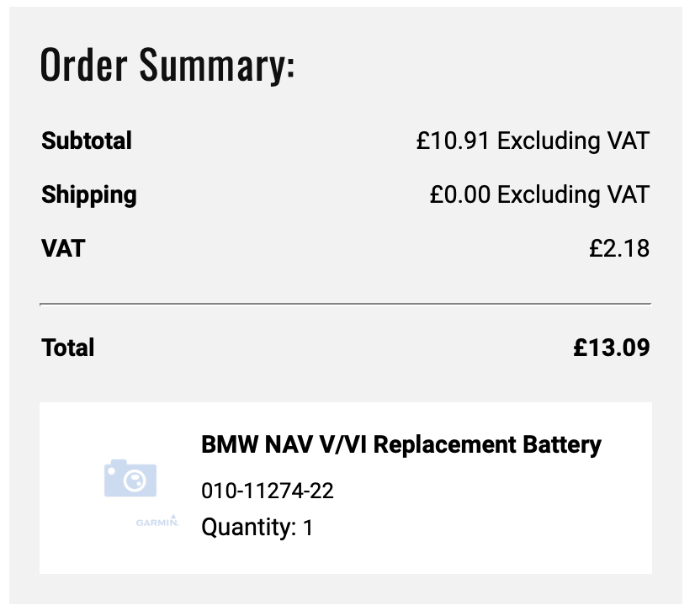Select the £10.91 Excluding VAT subtotal amount
Screen dimensions: 695x616
click(533, 141)
